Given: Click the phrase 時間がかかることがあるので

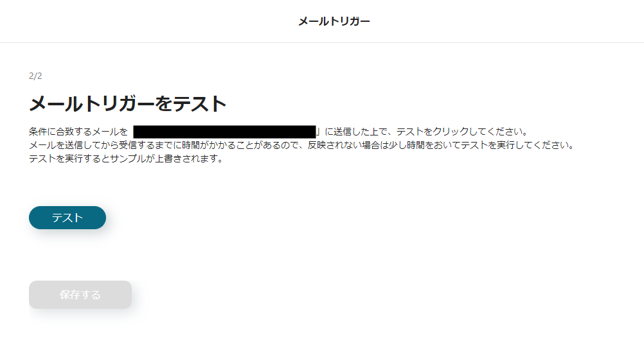Looking at the screenshot, I should point(240,145).
